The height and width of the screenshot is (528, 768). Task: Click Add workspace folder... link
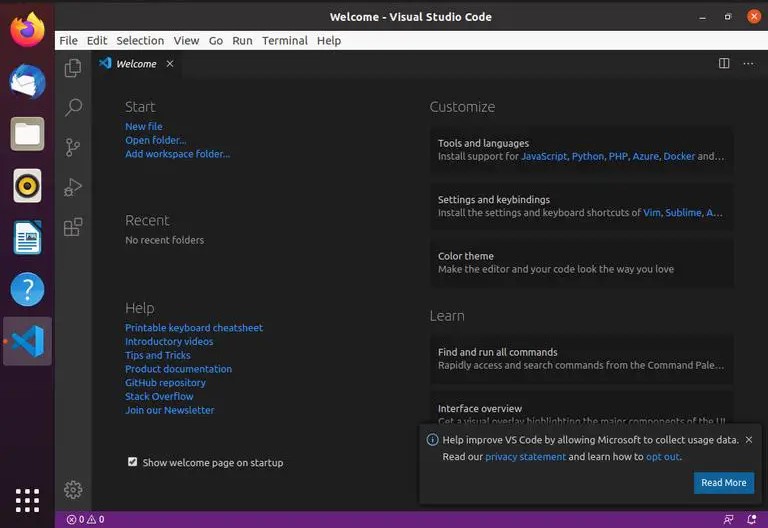177,154
